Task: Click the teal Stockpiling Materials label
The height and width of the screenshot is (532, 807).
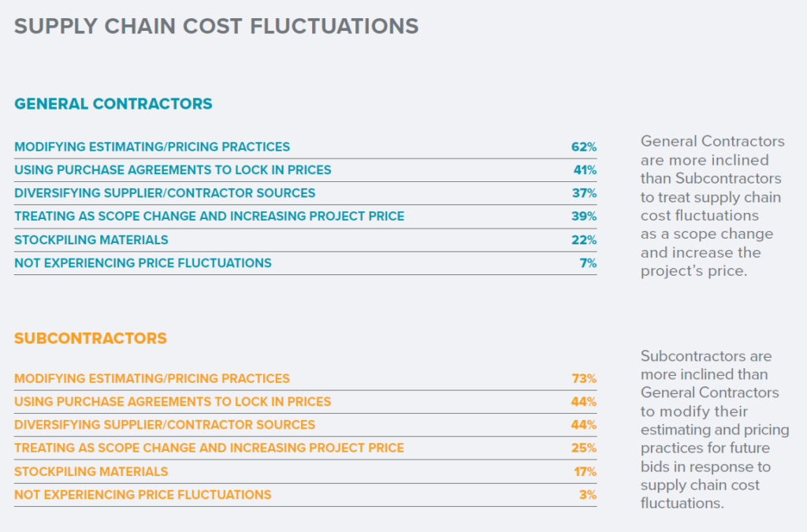Action: coord(91,240)
